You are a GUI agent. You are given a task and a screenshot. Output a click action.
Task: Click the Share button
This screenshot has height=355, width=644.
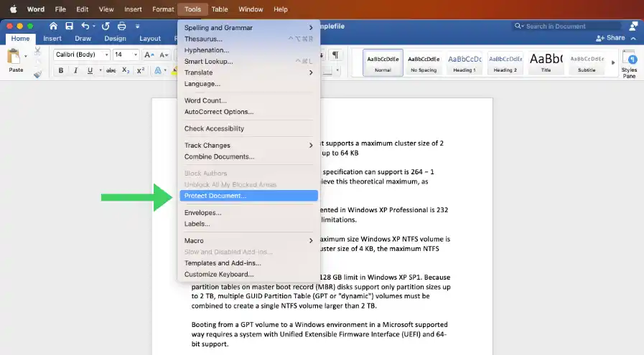point(610,38)
